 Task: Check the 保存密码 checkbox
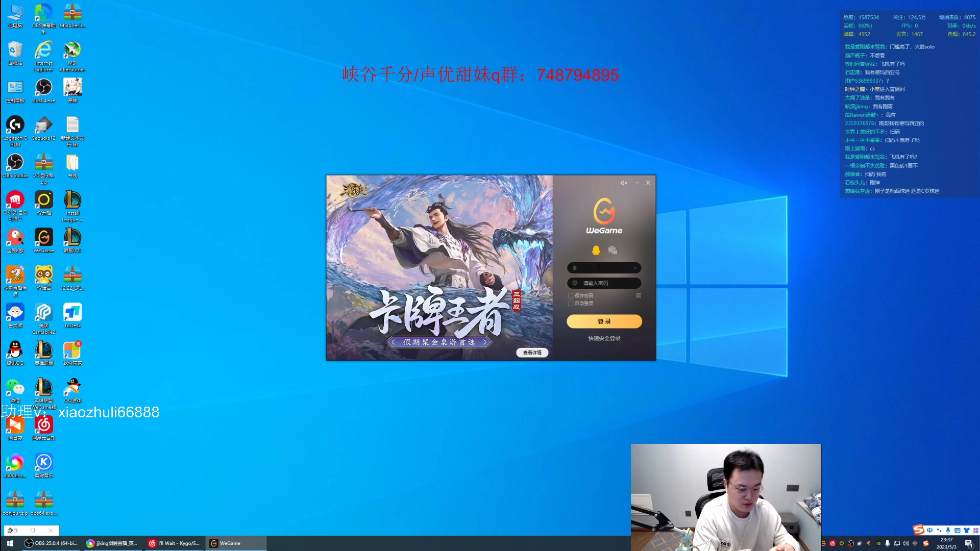pos(571,296)
